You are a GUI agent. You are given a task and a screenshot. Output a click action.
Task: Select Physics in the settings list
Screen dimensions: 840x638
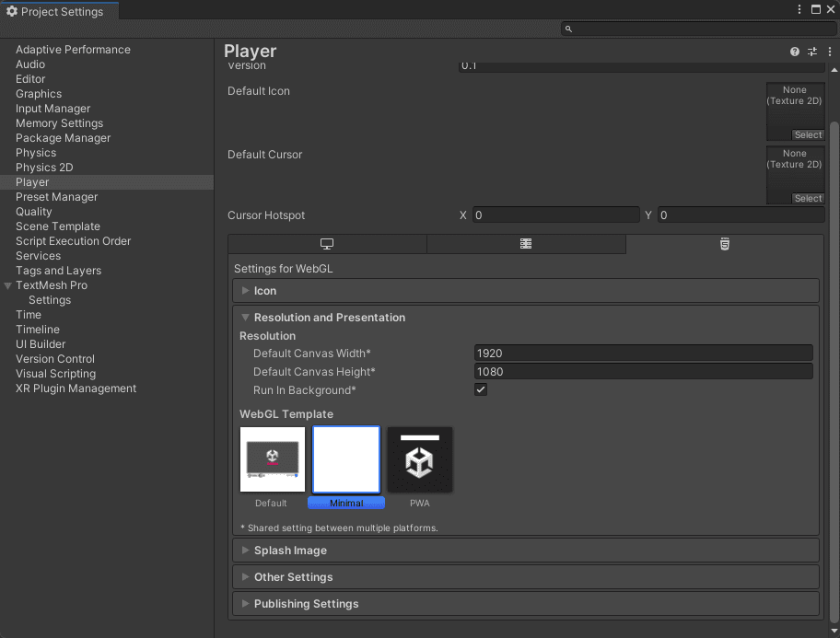tap(35, 153)
